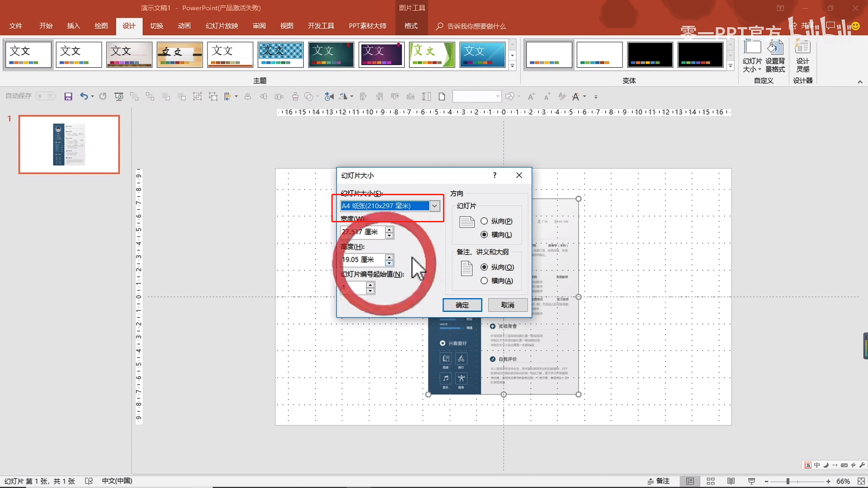The height and width of the screenshot is (488, 868).
Task: Click the align left objects icon
Action: point(363,96)
